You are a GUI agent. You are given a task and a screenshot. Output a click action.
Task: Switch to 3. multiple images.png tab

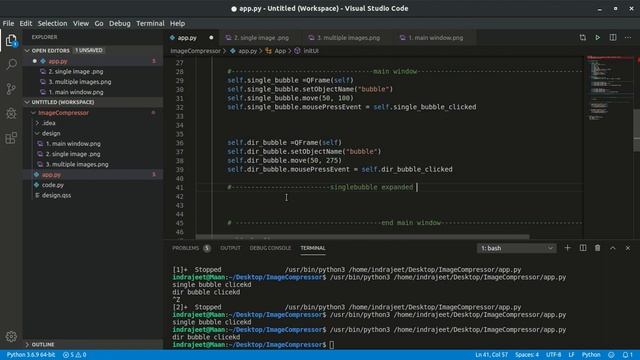coord(348,38)
